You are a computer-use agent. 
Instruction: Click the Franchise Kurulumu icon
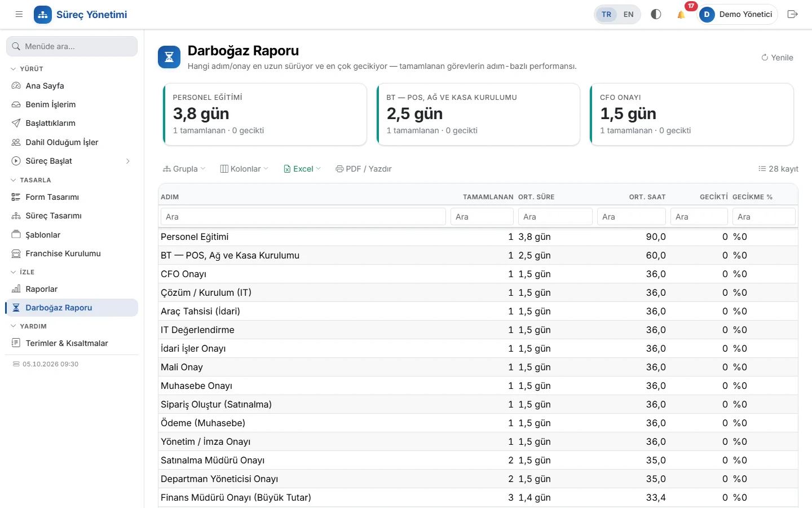pos(16,253)
